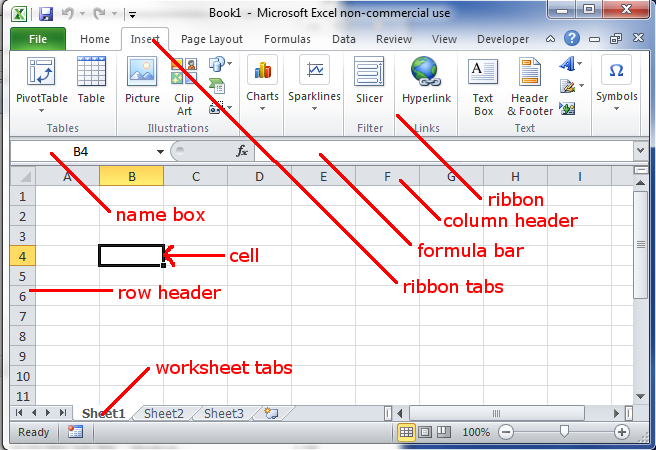Open the Symbols menu
The width and height of the screenshot is (656, 450).
(617, 83)
